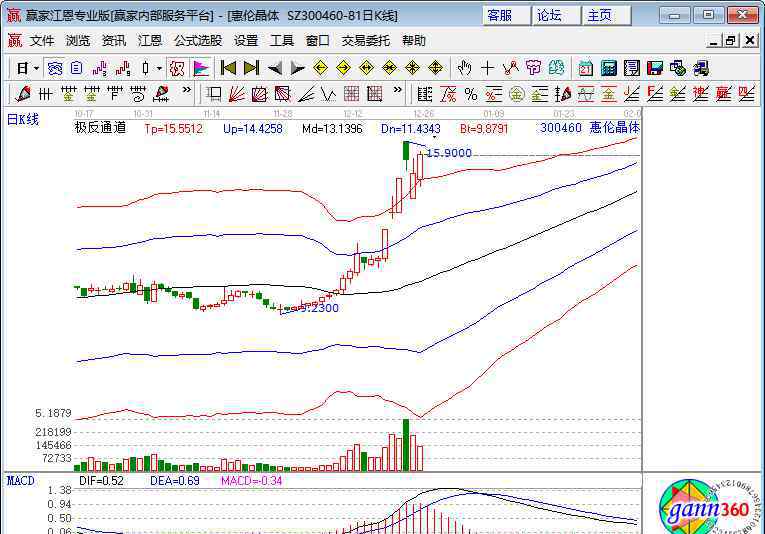
Task: Jump to first bar with skip-to-start icon
Action: pos(228,68)
